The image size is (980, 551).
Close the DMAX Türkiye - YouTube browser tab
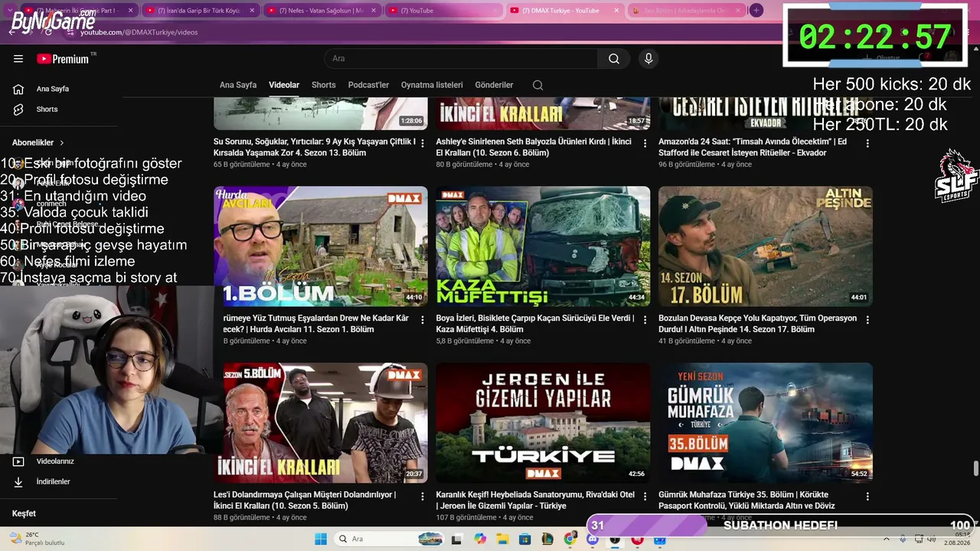(x=616, y=11)
